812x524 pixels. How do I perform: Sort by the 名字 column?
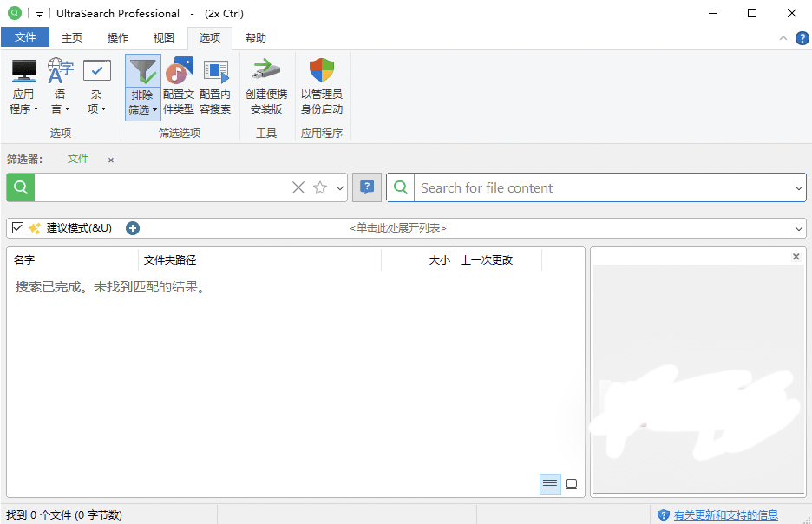pos(73,260)
